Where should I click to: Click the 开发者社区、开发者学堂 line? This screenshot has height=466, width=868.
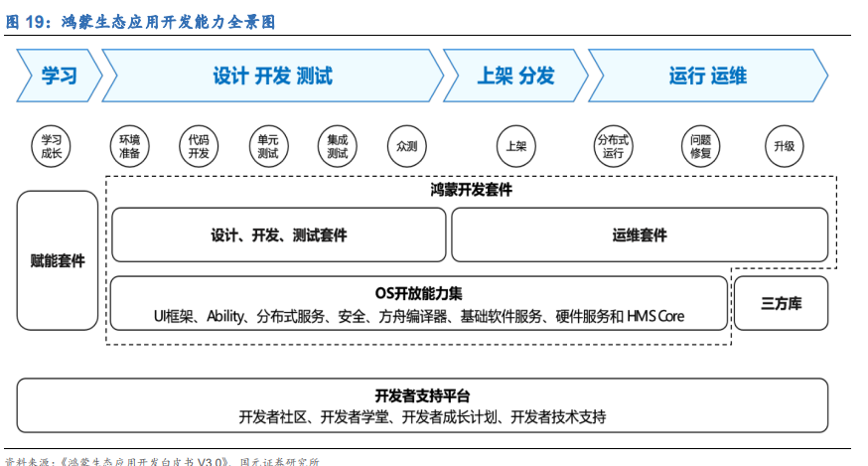[422, 416]
